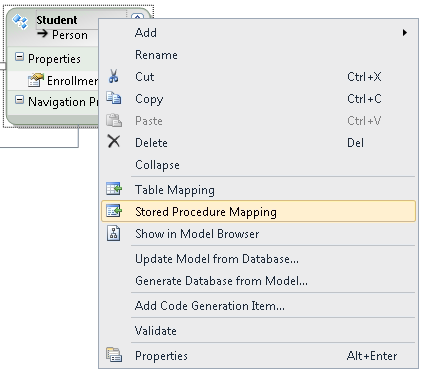
Task: Open the Add submenu arrow
Action: coord(405,32)
